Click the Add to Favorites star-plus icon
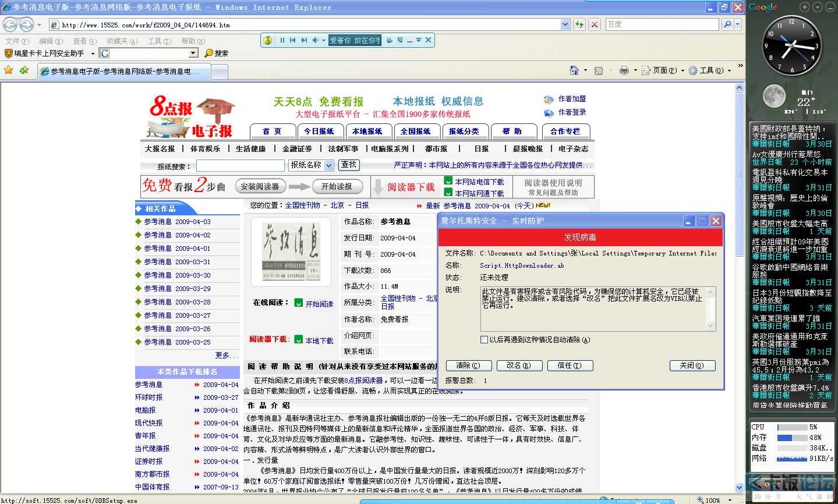 24,70
